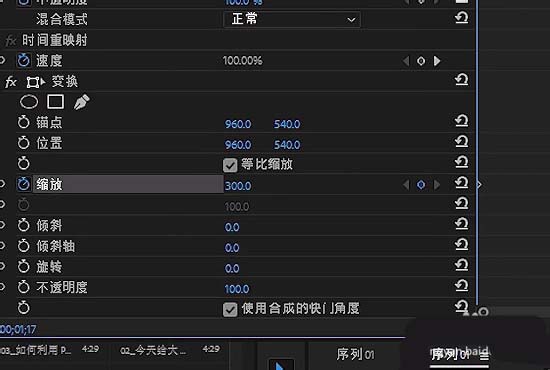
Task: Uncheck the 等比缩放 checkbox
Action: pos(230,165)
